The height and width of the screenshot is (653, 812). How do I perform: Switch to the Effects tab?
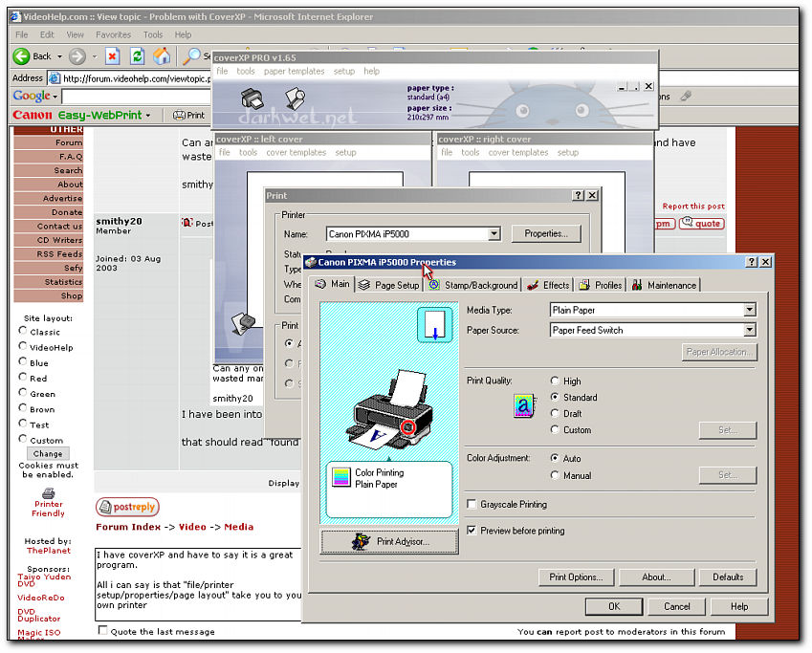pyautogui.click(x=548, y=285)
